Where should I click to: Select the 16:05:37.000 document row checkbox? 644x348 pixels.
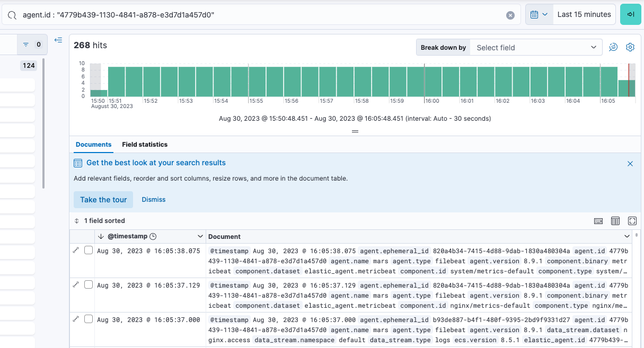pos(89,318)
